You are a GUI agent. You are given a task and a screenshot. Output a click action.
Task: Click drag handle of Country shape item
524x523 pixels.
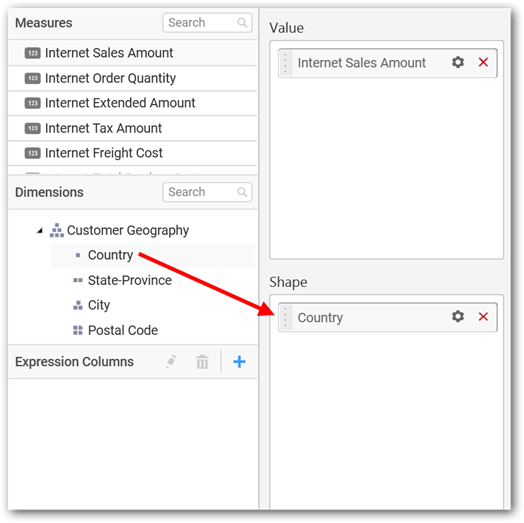[x=285, y=317]
